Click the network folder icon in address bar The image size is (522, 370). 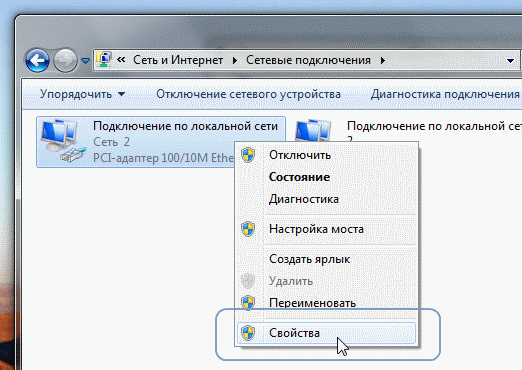tap(104, 60)
